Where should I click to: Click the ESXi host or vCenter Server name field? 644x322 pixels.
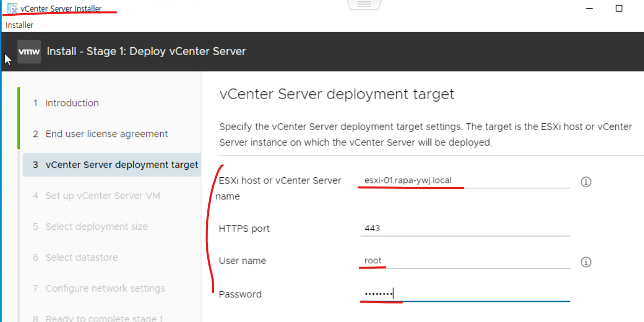point(465,181)
